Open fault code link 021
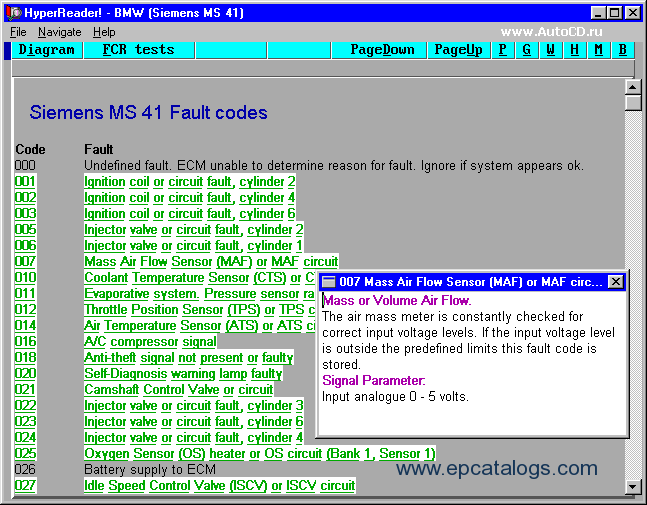The width and height of the screenshot is (647, 505). (25, 390)
